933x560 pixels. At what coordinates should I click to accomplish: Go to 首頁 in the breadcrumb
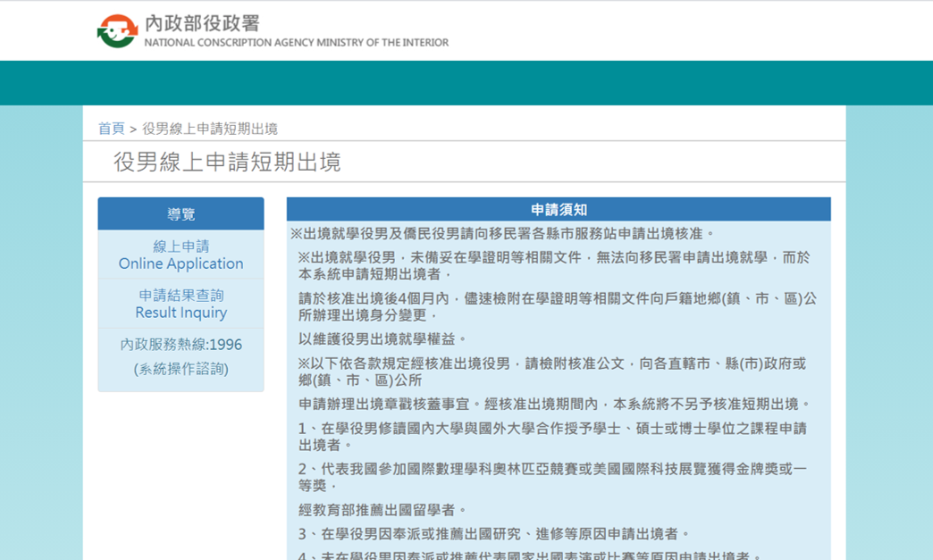click(111, 129)
